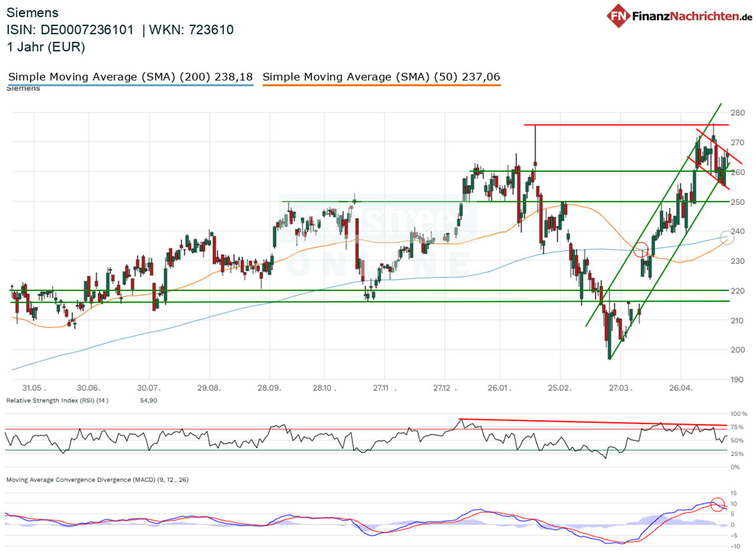Select the large Siemens chart heading
This screenshot has height=555, width=756.
tap(32, 12)
